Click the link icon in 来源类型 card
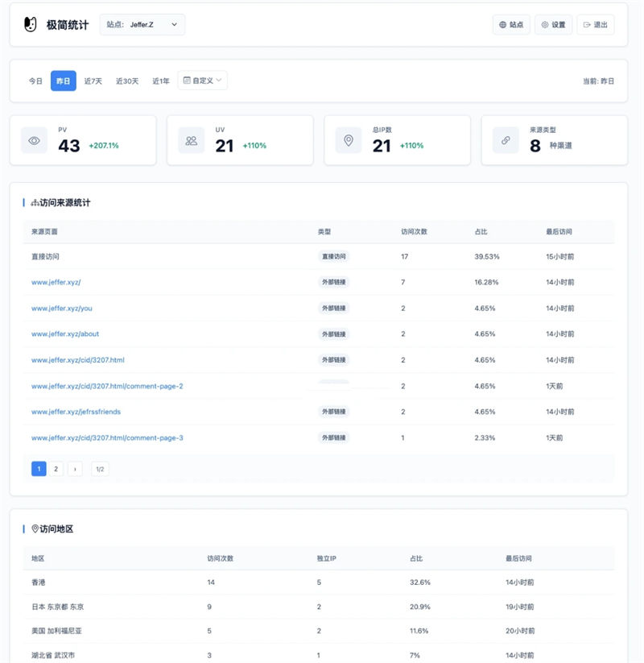 pyautogui.click(x=506, y=140)
